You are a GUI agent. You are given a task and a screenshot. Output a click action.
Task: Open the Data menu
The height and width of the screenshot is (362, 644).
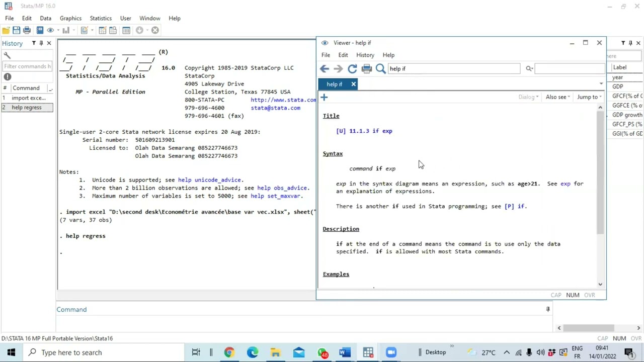tap(45, 18)
